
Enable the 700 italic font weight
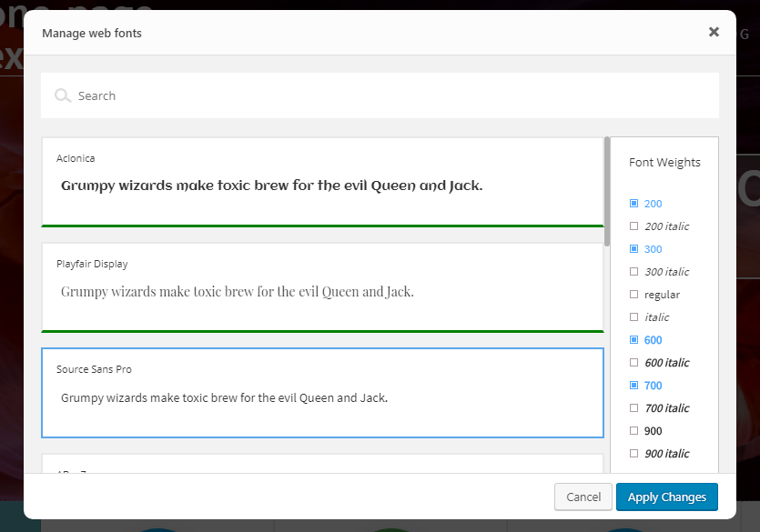tap(633, 408)
